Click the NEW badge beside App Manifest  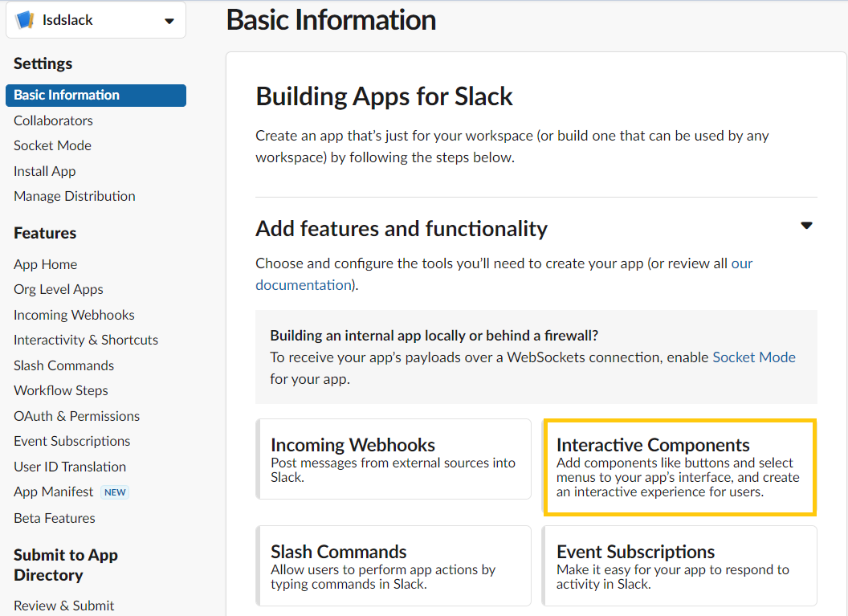116,492
